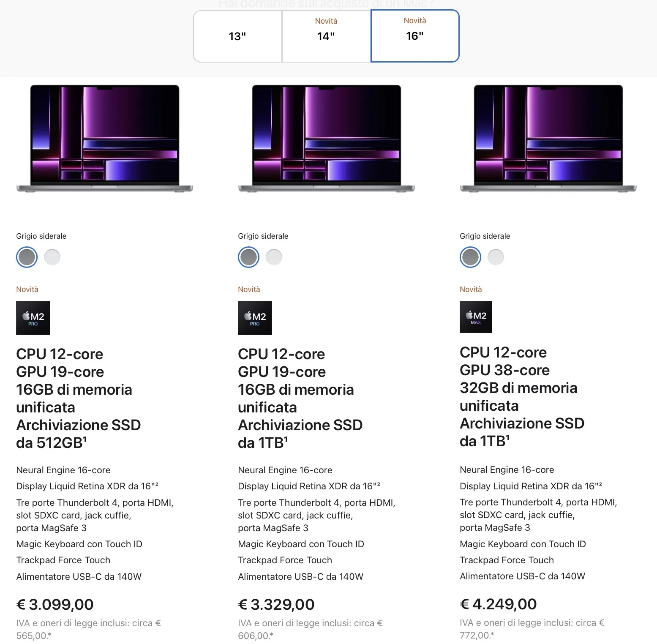The image size is (657, 644).
Task: Open the Novità label above the first model
Action: pyautogui.click(x=27, y=289)
